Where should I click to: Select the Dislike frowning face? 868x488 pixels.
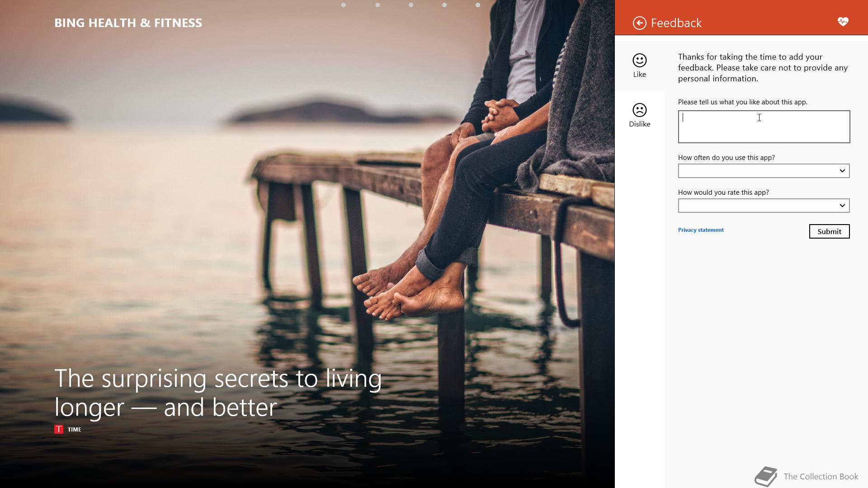coord(639,110)
